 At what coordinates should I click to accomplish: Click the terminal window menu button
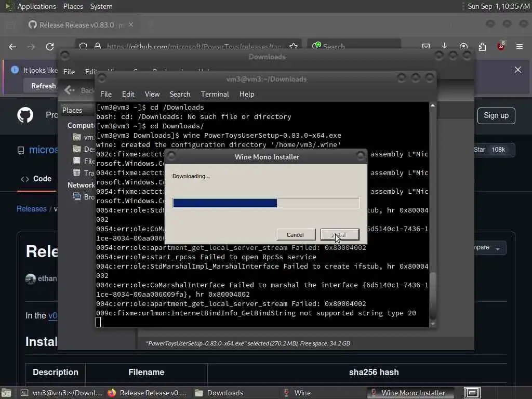pos(101,78)
